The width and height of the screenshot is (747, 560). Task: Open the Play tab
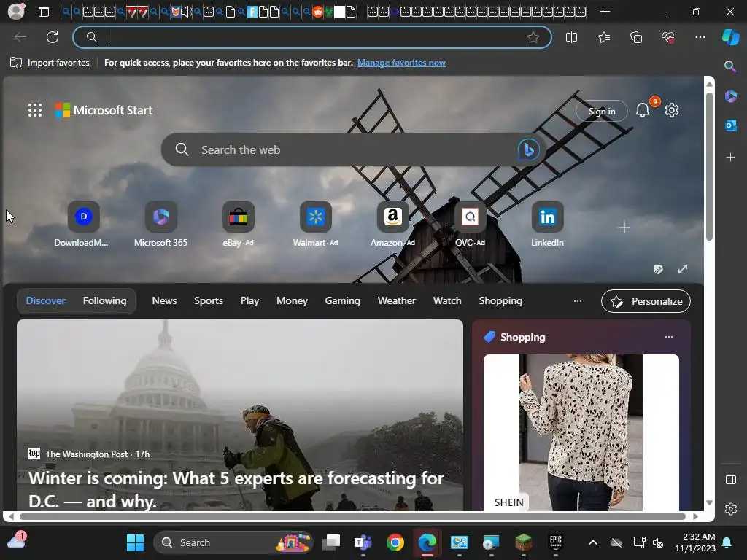point(249,301)
